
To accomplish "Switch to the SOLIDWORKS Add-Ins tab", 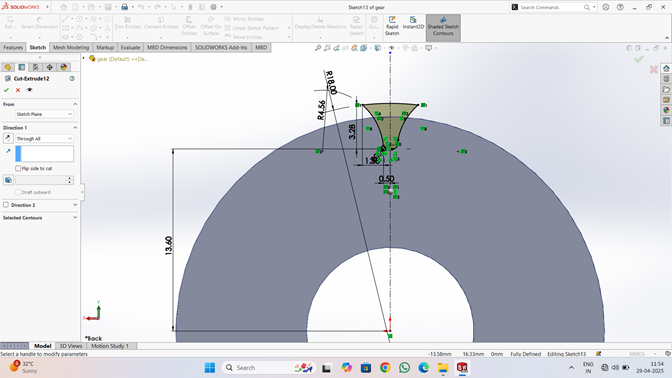I will [x=221, y=48].
